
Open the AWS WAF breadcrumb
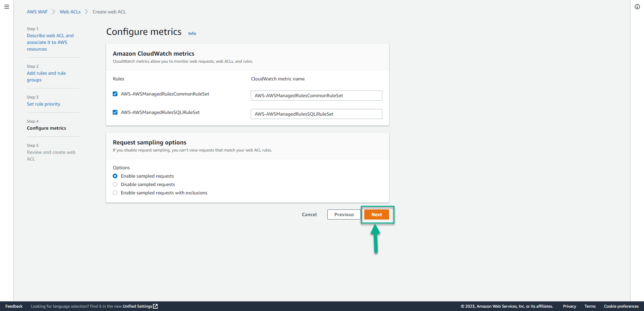37,11
